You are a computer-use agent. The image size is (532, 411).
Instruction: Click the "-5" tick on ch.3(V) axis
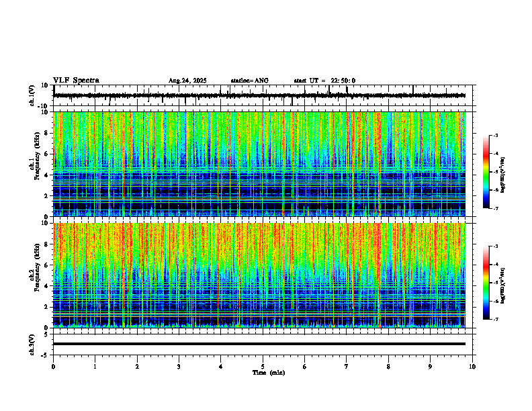46,355
